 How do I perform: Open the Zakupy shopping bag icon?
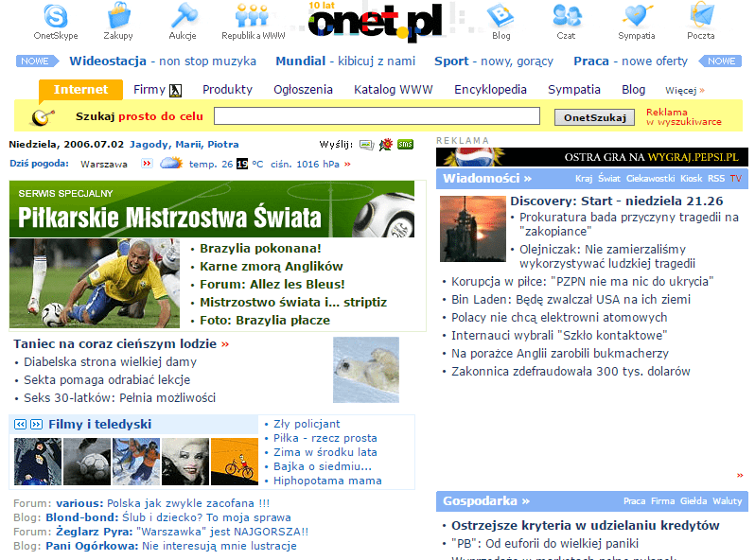(118, 21)
